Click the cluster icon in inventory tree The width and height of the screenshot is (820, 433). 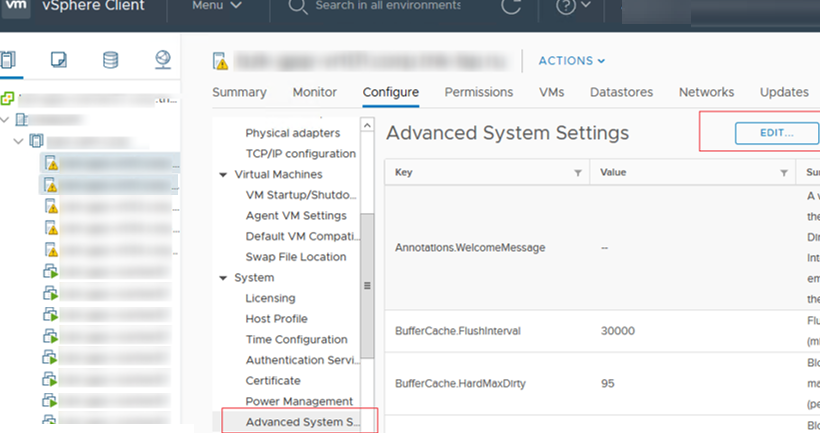point(36,141)
